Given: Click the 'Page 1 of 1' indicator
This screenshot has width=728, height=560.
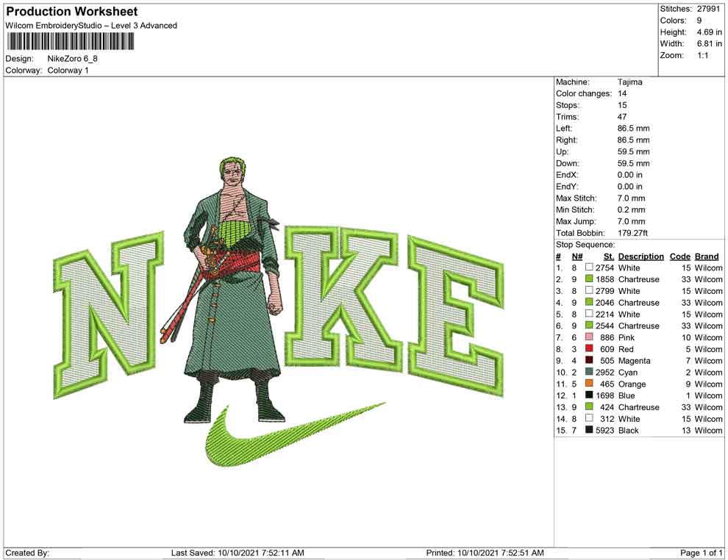Looking at the screenshot, I should click(701, 553).
